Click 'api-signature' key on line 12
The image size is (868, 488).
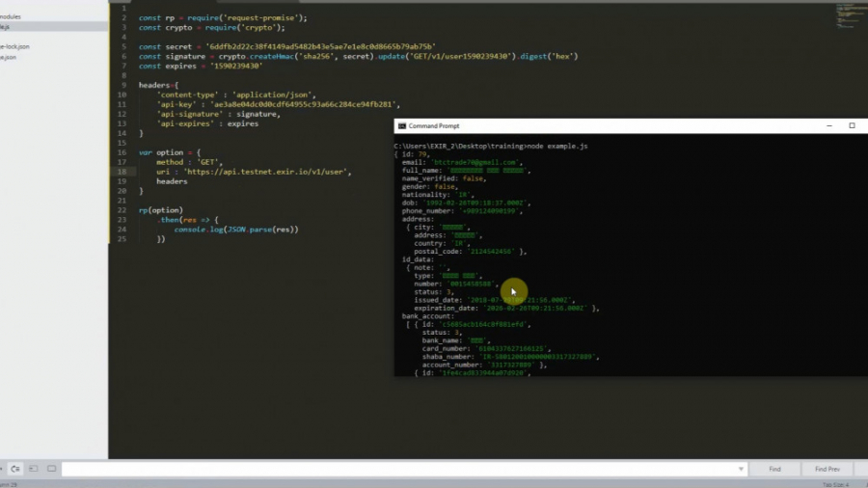(190, 114)
